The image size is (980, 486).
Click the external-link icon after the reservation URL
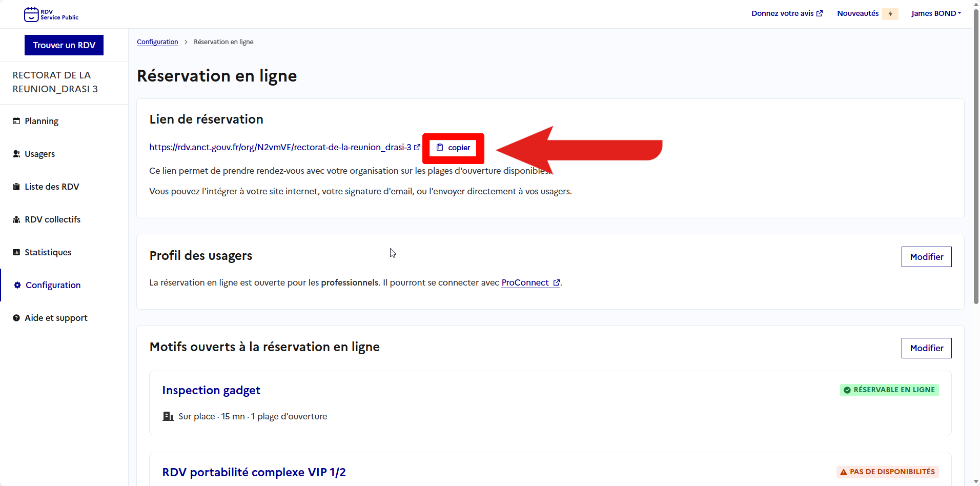pyautogui.click(x=417, y=147)
